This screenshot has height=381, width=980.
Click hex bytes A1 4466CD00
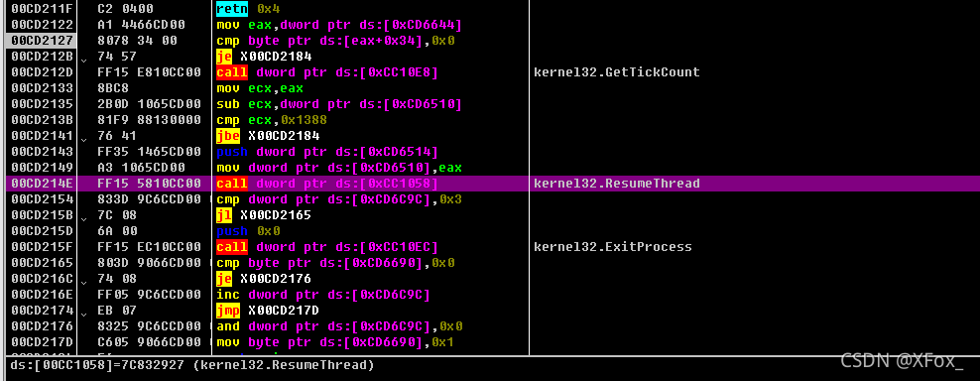pyautogui.click(x=142, y=25)
